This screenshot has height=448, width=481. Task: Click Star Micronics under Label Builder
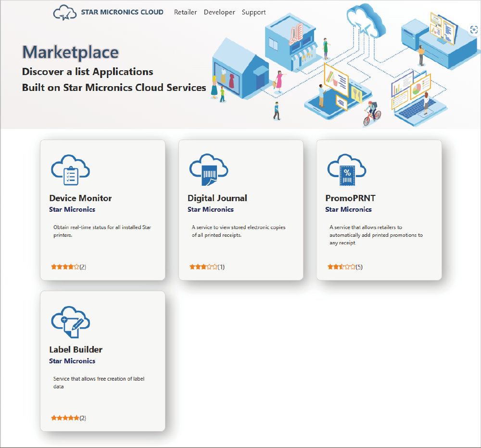[72, 361]
